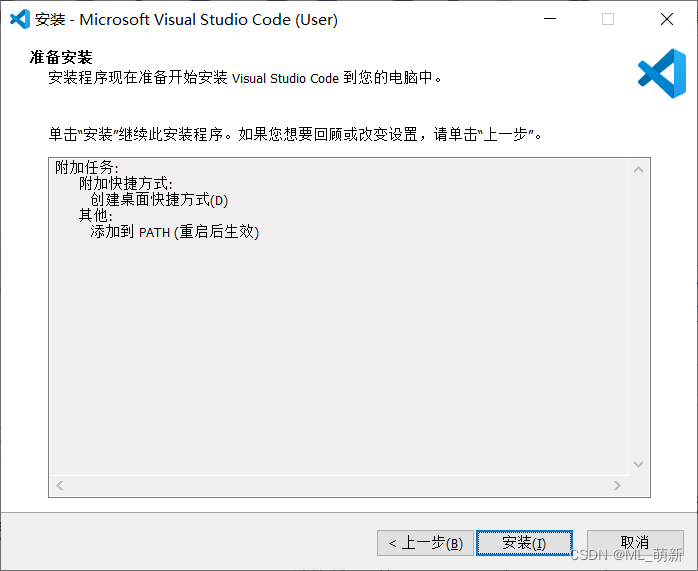
Task: Click the 附加快捷方式: line
Action: click(x=126, y=184)
